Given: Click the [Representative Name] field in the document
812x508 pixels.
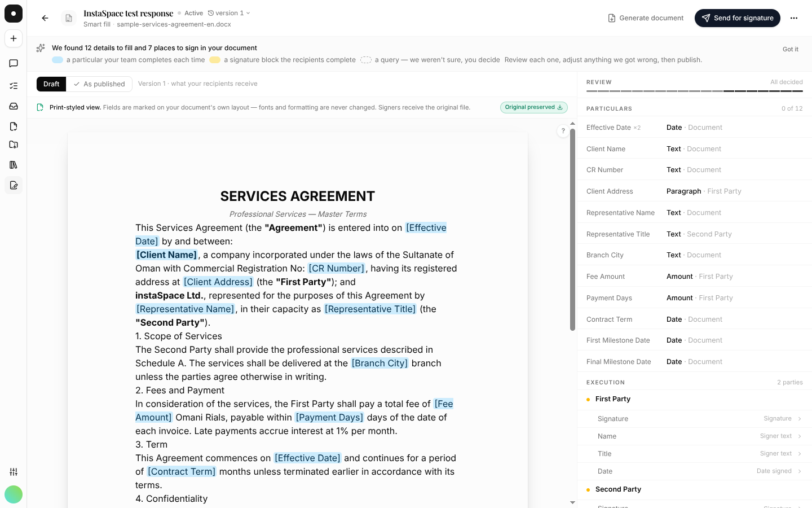Looking at the screenshot, I should [x=185, y=309].
